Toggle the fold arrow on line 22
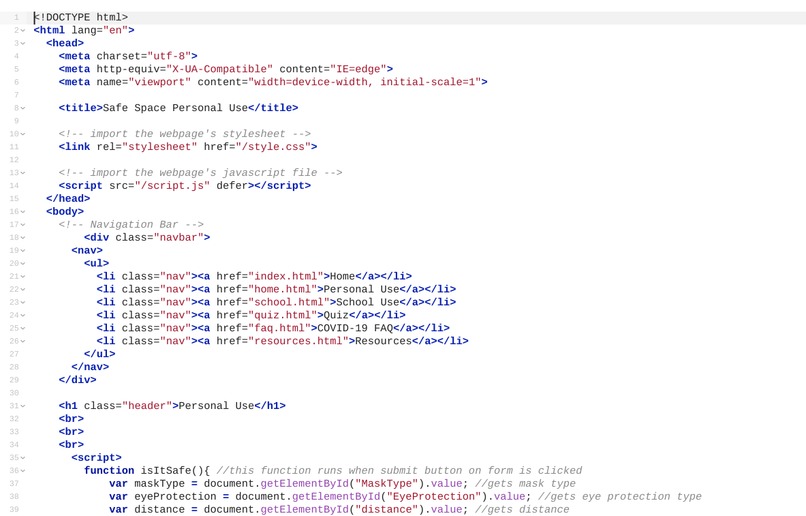The height and width of the screenshot is (516, 806). pos(23,289)
